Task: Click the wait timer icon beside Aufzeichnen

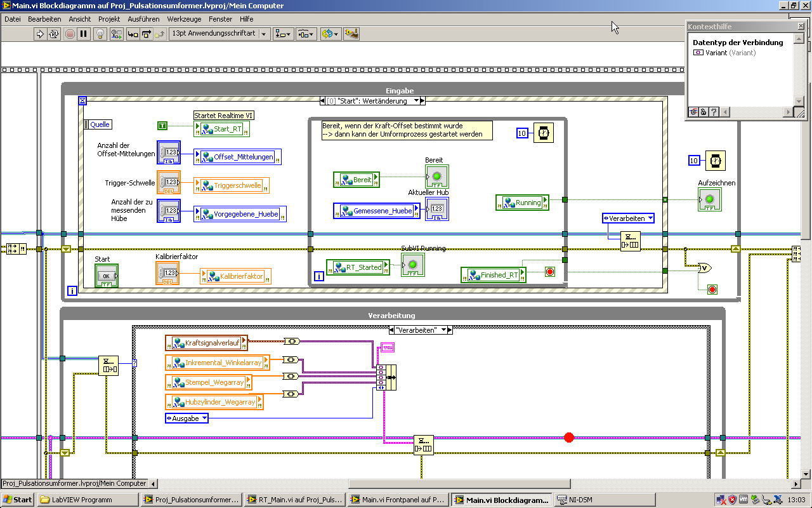Action: (716, 161)
